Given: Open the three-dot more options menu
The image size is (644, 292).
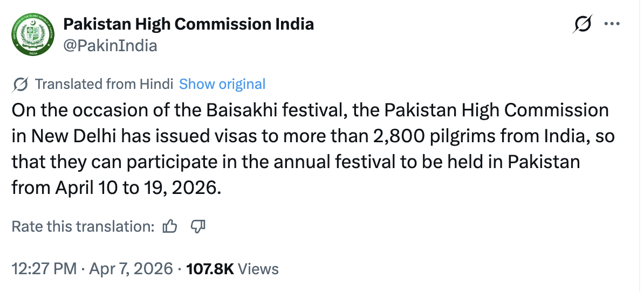Looking at the screenshot, I should [x=612, y=24].
